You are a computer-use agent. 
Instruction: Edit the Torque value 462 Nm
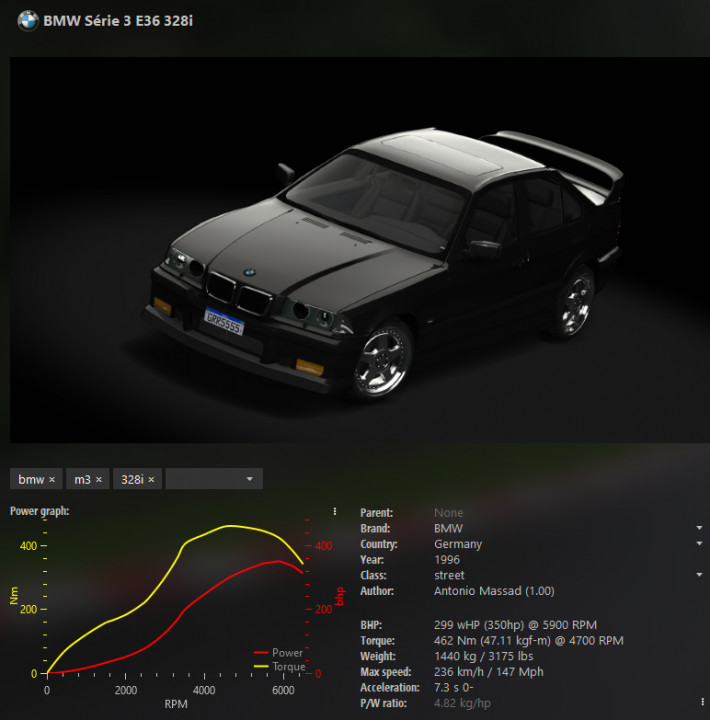(529, 641)
